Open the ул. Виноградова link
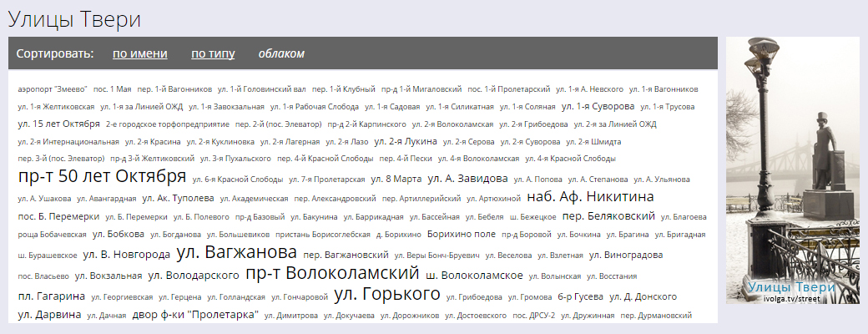The image size is (868, 334). (x=625, y=255)
